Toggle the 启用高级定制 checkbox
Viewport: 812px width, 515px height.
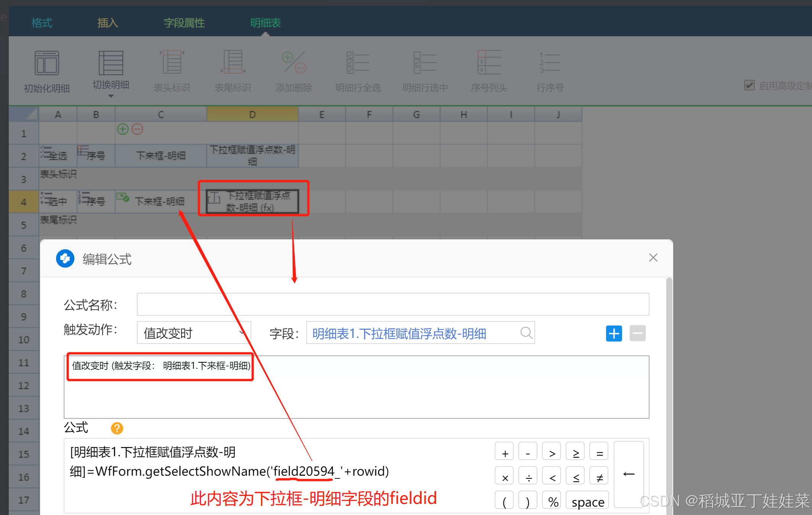pyautogui.click(x=749, y=85)
